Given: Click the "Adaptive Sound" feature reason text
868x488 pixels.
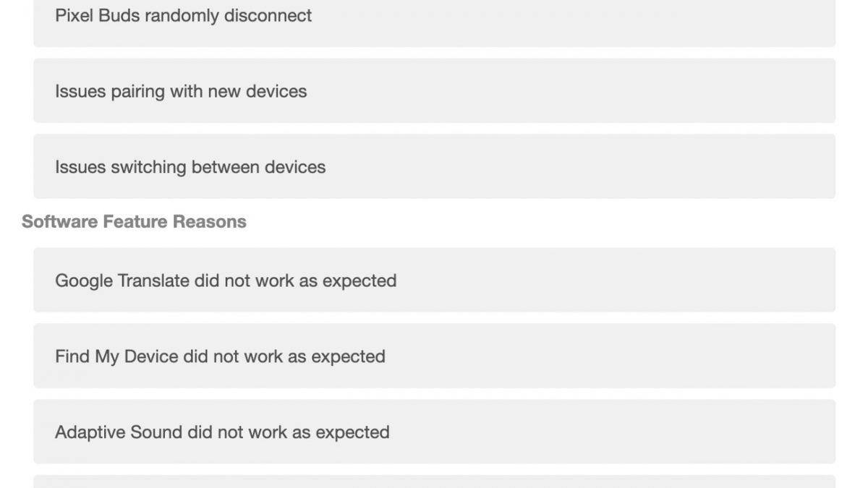Looking at the screenshot, I should coord(222,432).
